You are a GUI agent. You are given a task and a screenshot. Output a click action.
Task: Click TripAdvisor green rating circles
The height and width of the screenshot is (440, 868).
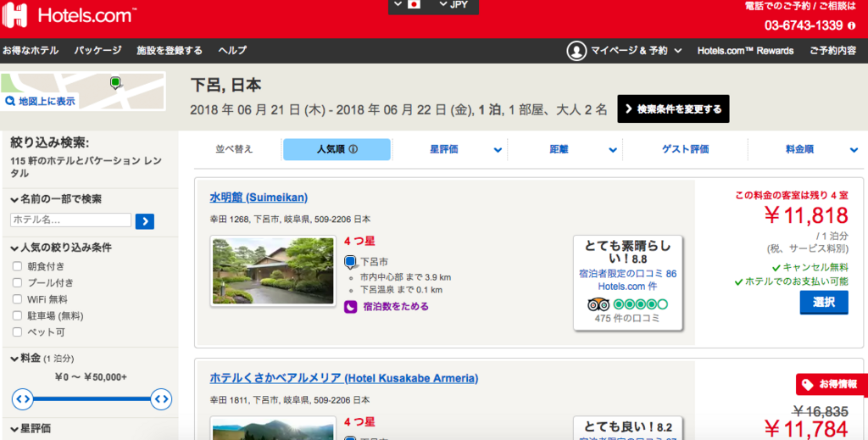tap(641, 304)
